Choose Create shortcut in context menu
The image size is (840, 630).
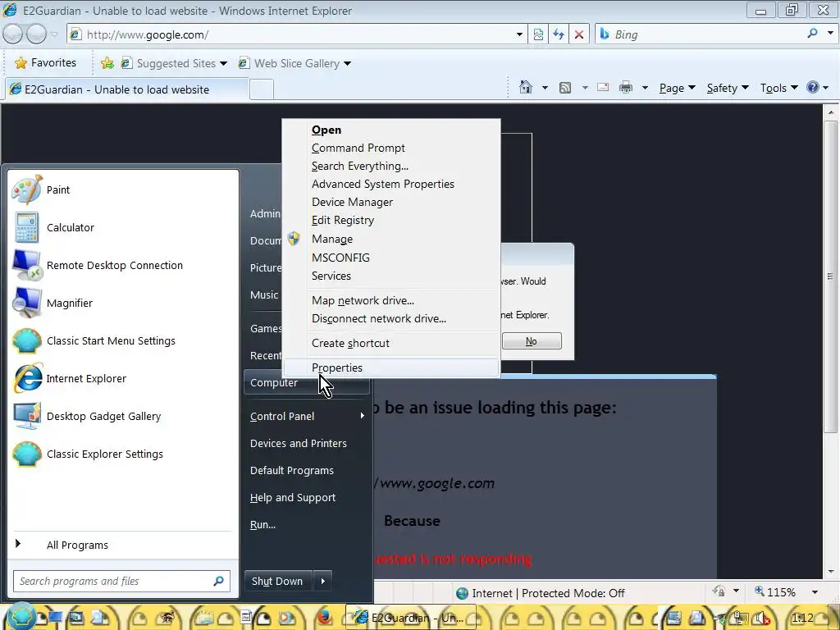(391, 344)
